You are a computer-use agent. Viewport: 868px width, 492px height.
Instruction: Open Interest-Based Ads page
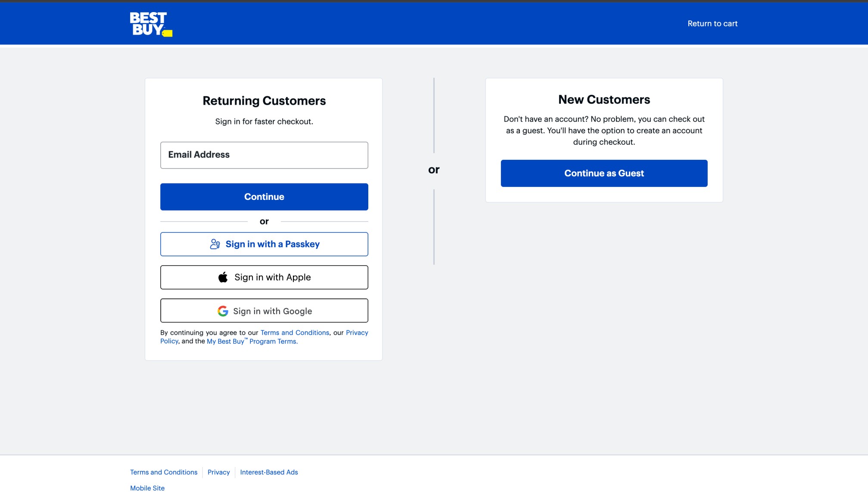click(269, 472)
